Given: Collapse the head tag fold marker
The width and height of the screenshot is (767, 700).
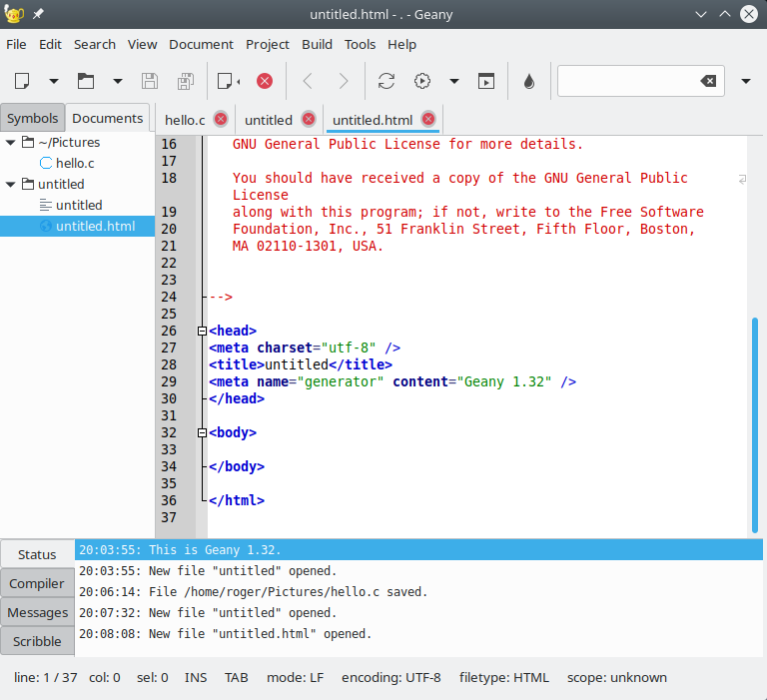Looking at the screenshot, I should pyautogui.click(x=202, y=331).
